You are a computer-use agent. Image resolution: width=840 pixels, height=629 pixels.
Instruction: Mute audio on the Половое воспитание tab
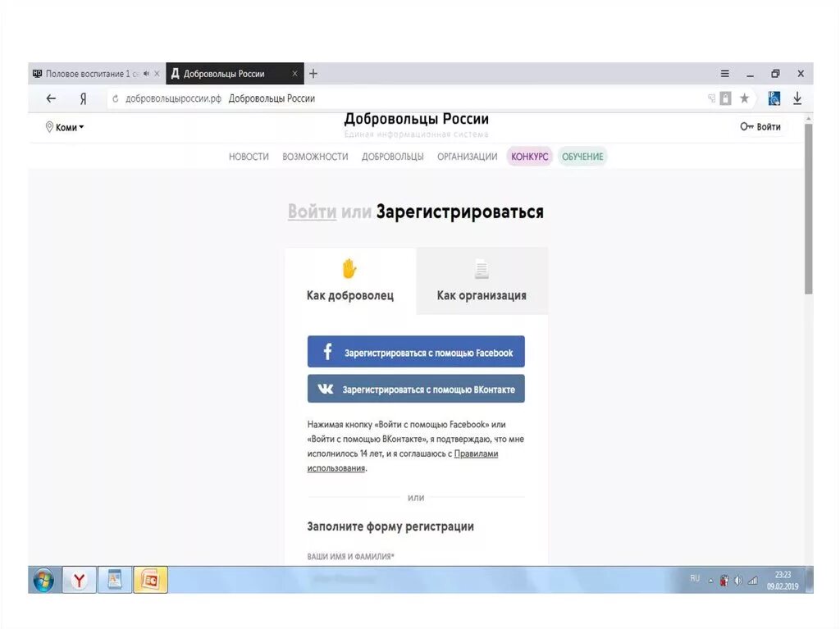146,74
